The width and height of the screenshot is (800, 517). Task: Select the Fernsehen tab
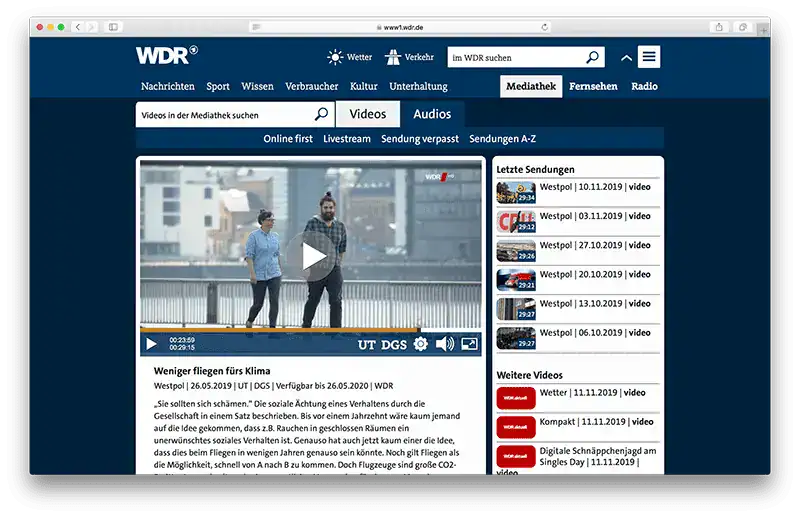593,86
